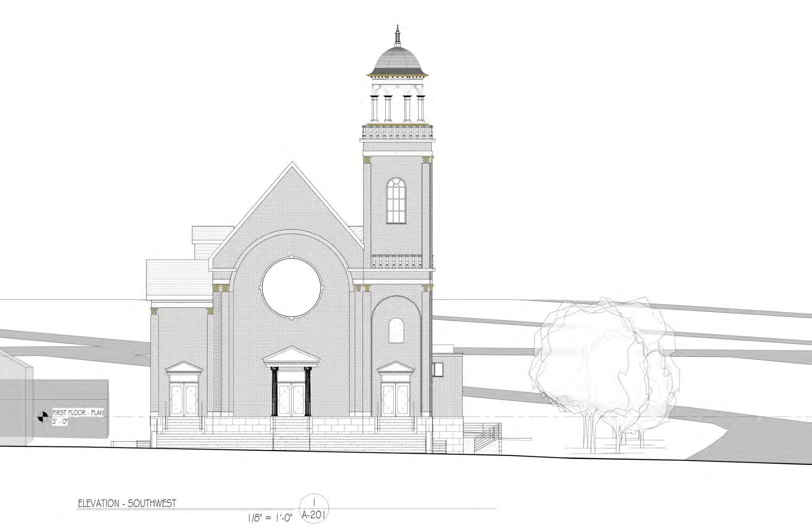The height and width of the screenshot is (530, 812).
Task: Click the gray dome atop the tower
Action: 397,60
